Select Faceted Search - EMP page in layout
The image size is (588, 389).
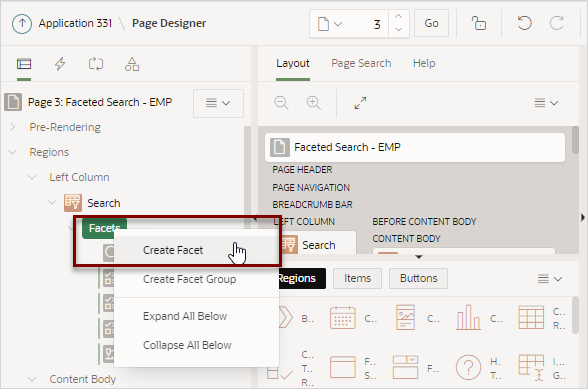tap(415, 147)
